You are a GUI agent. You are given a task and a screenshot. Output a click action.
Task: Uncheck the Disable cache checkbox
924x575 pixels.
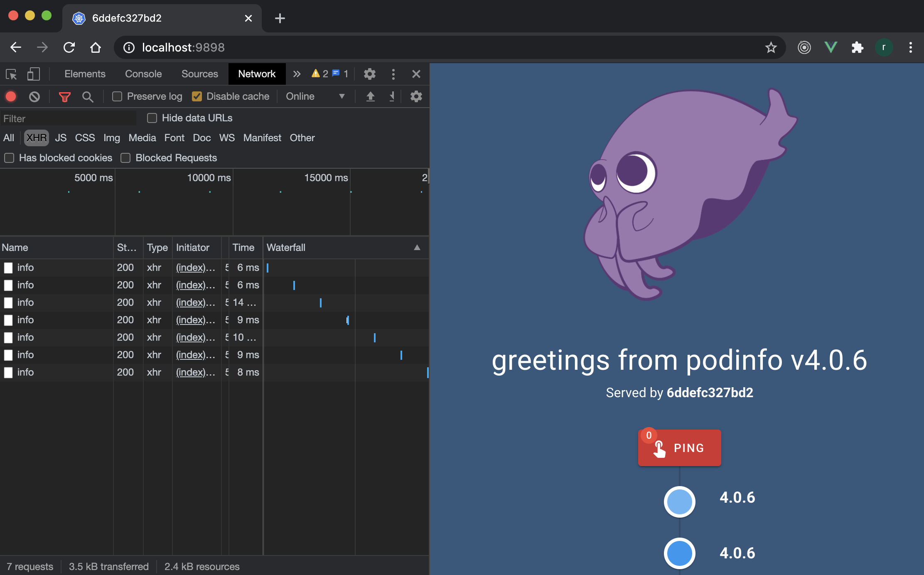point(197,96)
